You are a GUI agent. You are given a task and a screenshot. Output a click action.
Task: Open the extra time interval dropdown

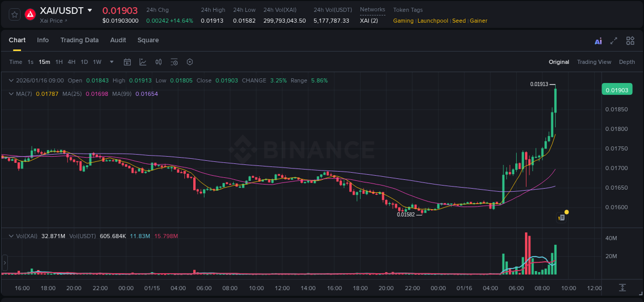(x=111, y=61)
